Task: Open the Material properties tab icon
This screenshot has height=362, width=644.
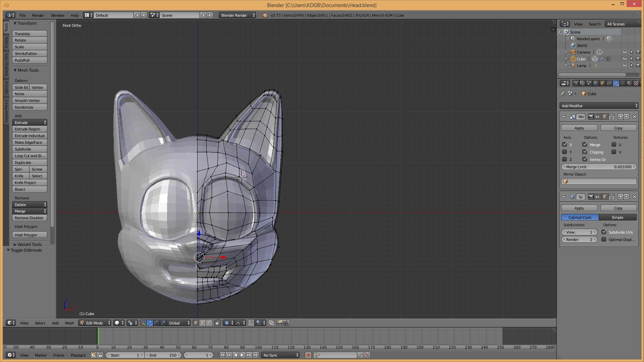Action: click(x=629, y=83)
